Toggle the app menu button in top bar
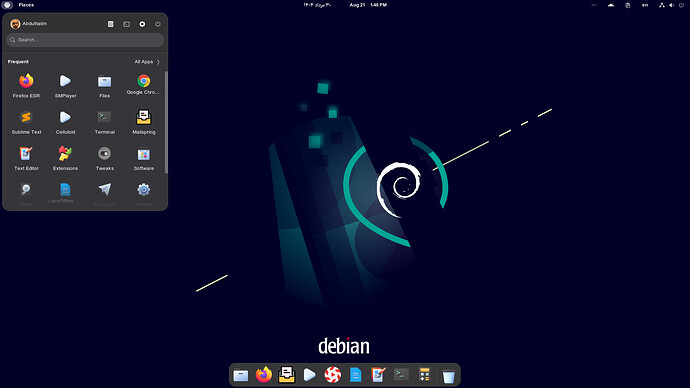The image size is (690, 388). pos(7,5)
